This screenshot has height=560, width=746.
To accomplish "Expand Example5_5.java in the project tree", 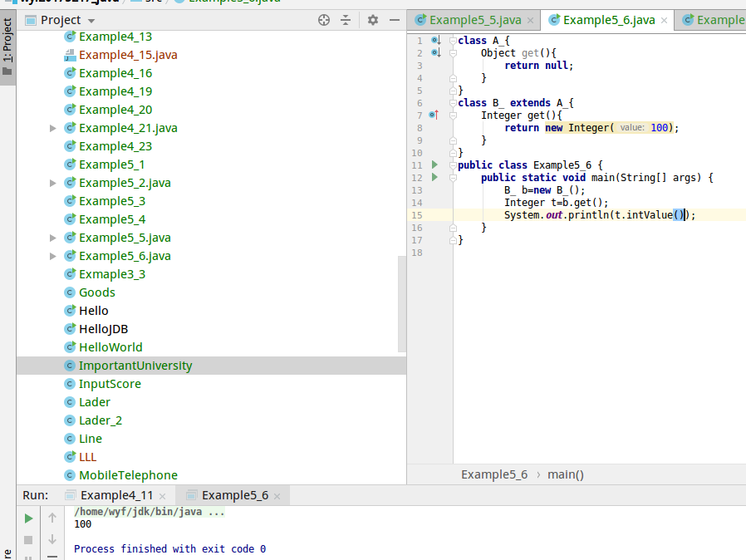I will click(53, 238).
